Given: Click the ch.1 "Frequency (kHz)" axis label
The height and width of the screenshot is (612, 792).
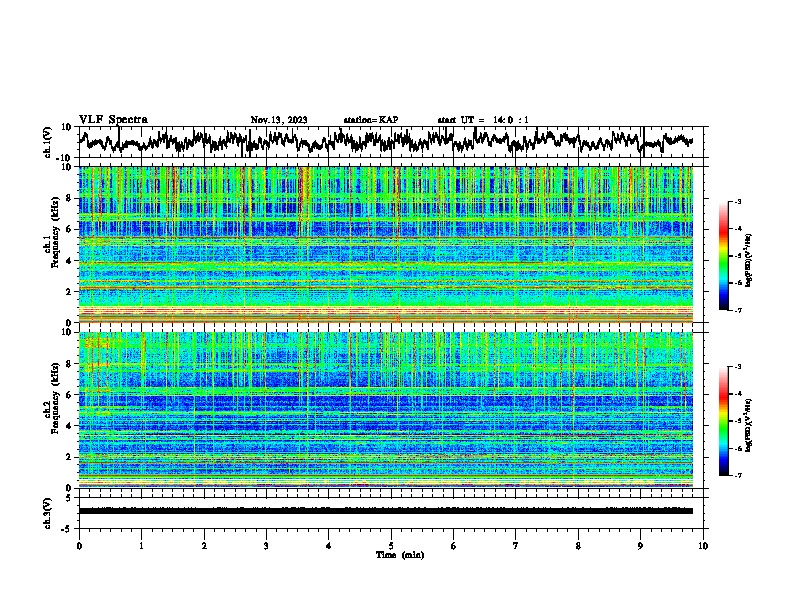Looking at the screenshot, I should click(54, 232).
